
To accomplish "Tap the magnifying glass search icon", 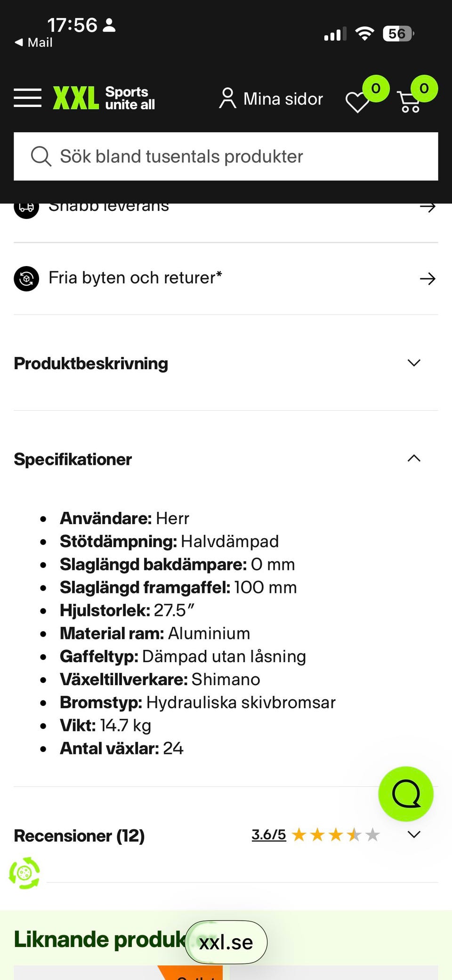I will [x=41, y=156].
